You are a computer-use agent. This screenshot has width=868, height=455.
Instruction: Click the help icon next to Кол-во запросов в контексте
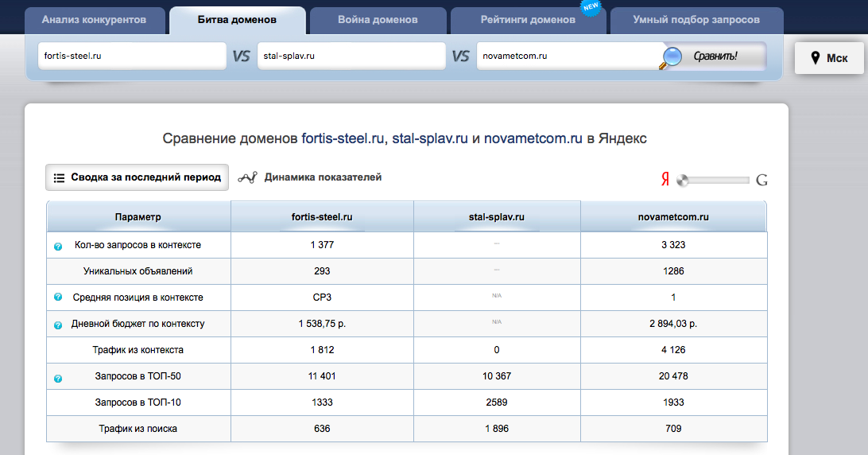57,246
